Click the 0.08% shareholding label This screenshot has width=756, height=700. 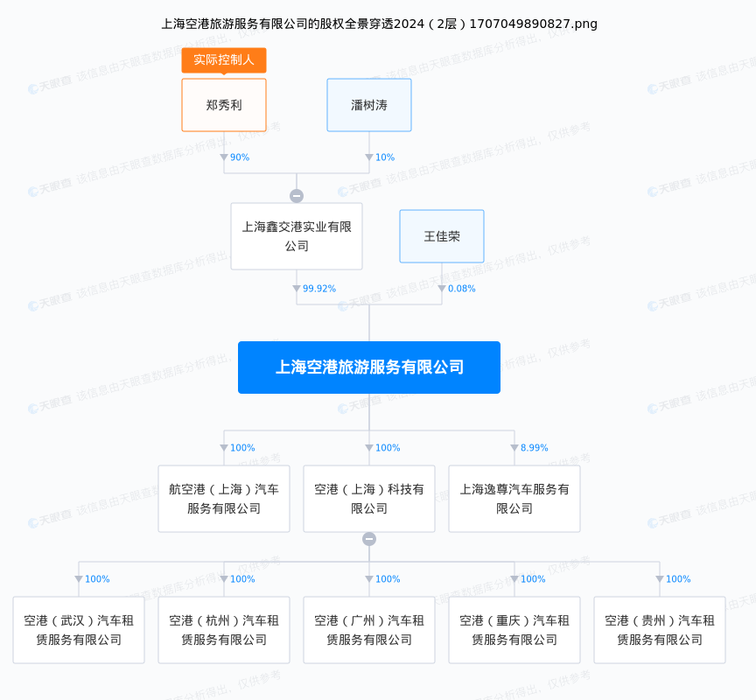click(461, 288)
